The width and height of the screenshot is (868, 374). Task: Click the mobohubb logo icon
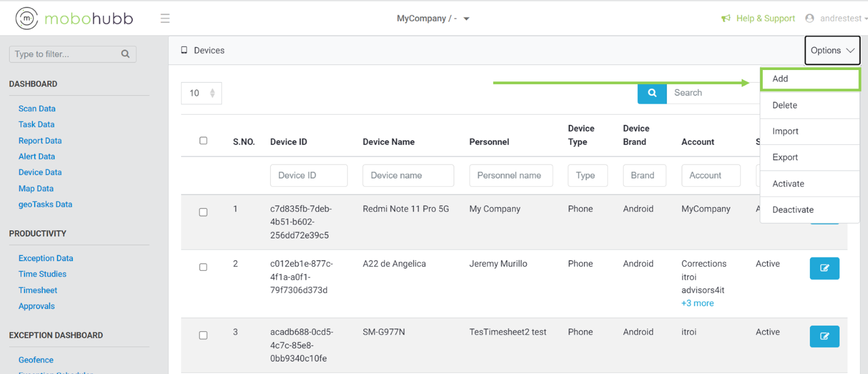click(27, 18)
